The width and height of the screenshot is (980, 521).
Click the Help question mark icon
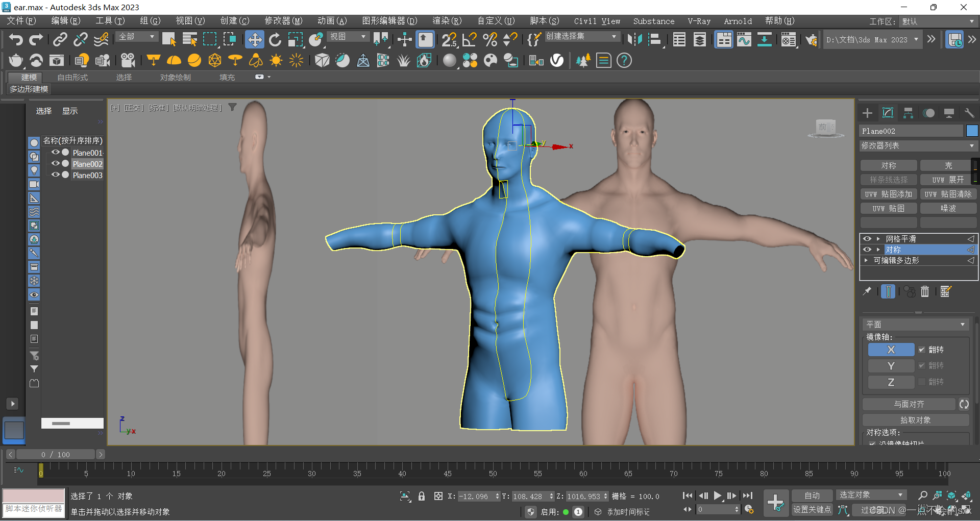click(624, 60)
